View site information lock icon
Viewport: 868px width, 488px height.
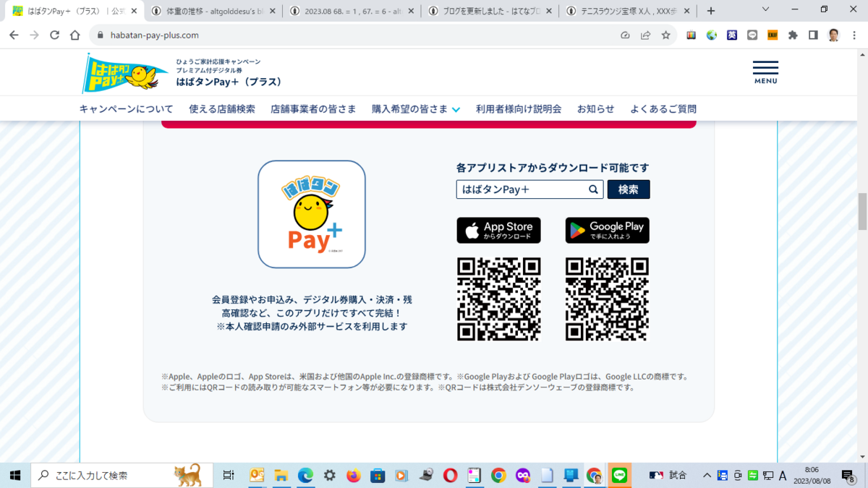click(x=101, y=35)
